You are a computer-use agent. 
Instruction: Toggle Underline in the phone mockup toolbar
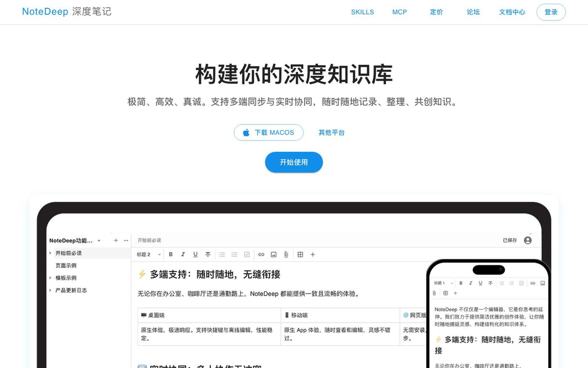480,283
